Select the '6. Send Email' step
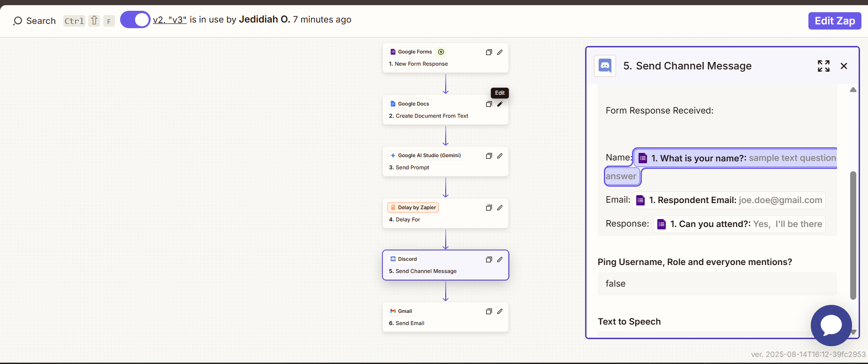The width and height of the screenshot is (868, 364). [x=445, y=317]
